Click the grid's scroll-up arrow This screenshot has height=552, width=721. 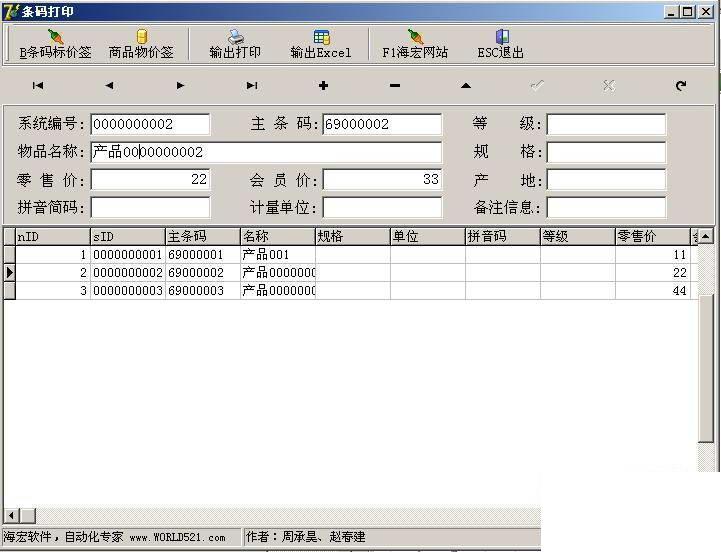click(706, 236)
